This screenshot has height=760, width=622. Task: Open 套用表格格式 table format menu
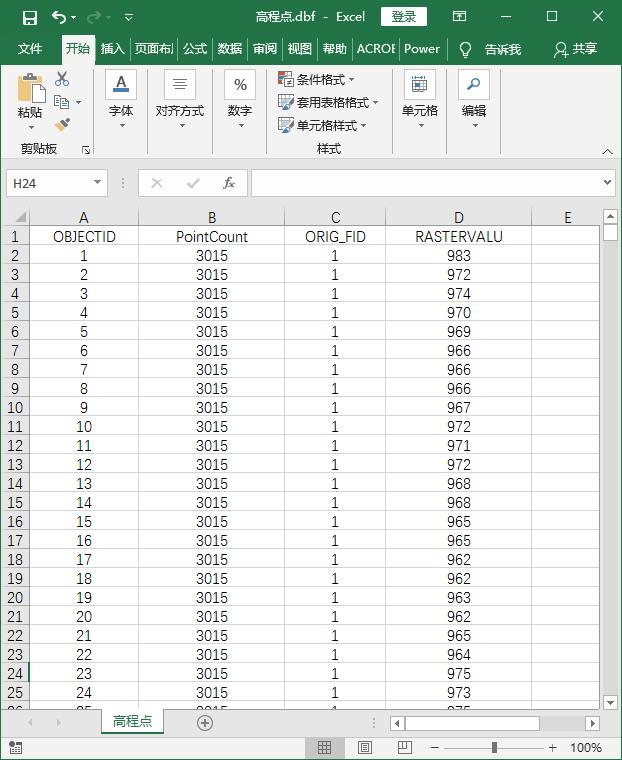pos(328,102)
